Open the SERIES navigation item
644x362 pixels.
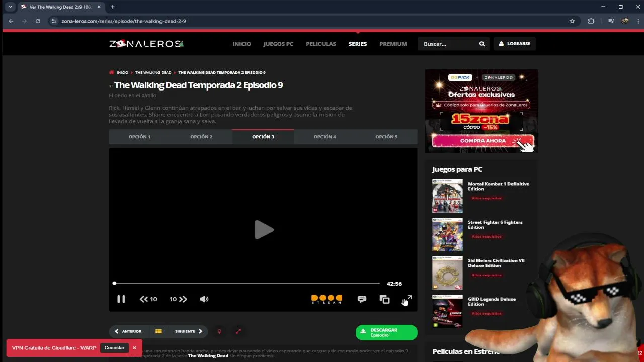(x=358, y=44)
